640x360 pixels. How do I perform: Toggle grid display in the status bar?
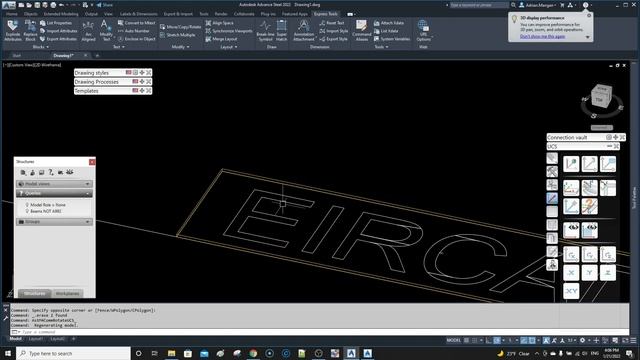(x=467, y=340)
